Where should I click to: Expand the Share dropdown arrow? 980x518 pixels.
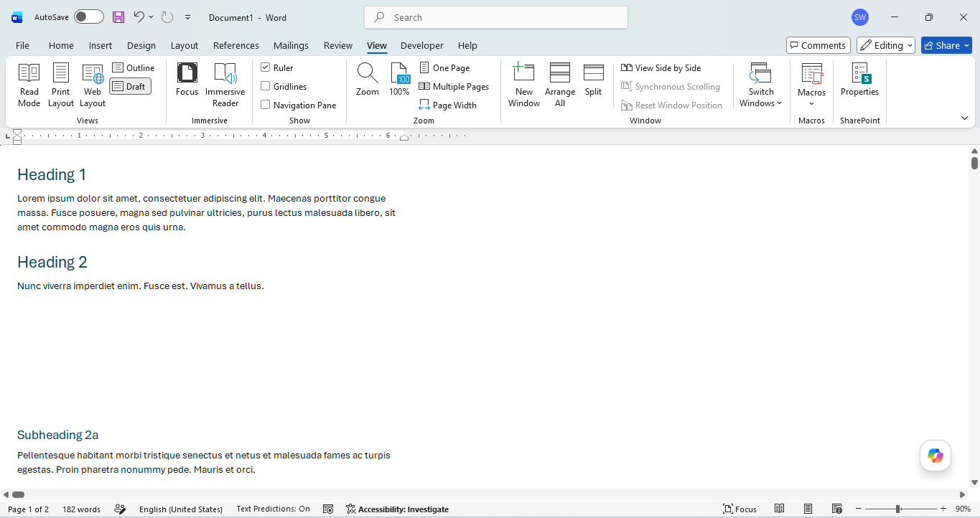[966, 45]
